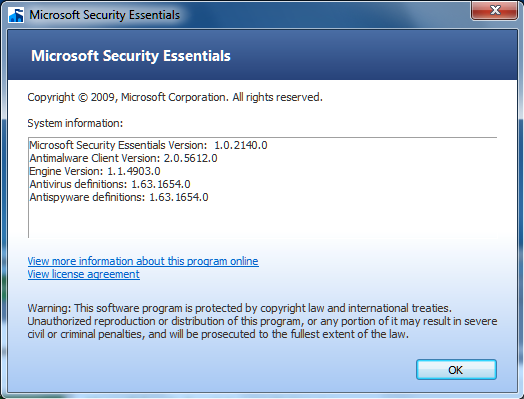Click the client version number 2.0.5612.0
Screen dimensions: 524x399
pyautogui.click(x=190, y=158)
